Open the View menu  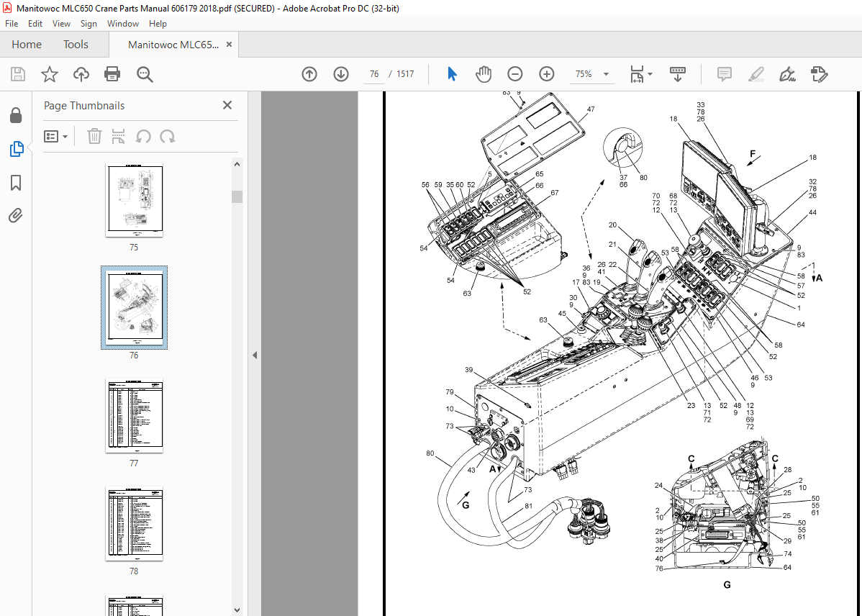pos(61,24)
